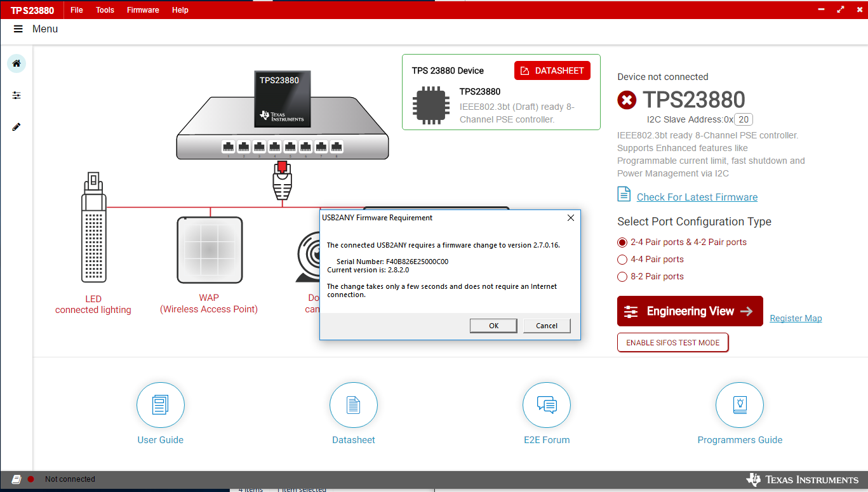Go to the Home sidebar icon

(17, 63)
